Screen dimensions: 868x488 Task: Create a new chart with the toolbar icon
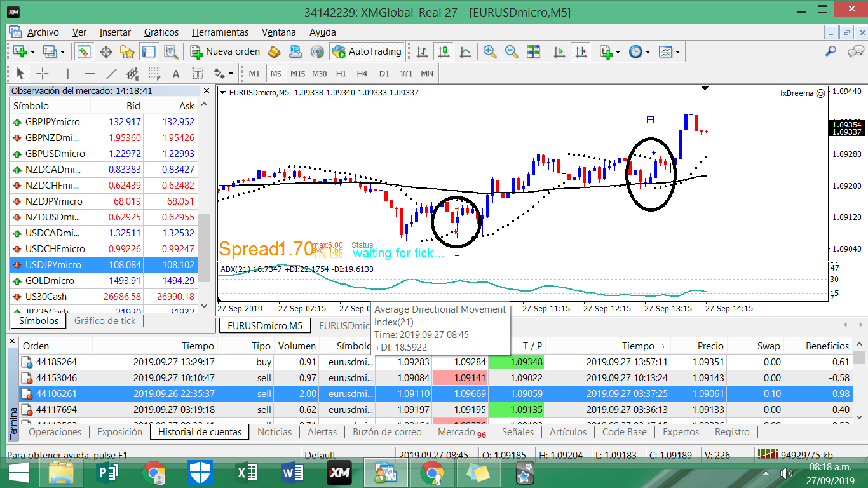pos(20,51)
